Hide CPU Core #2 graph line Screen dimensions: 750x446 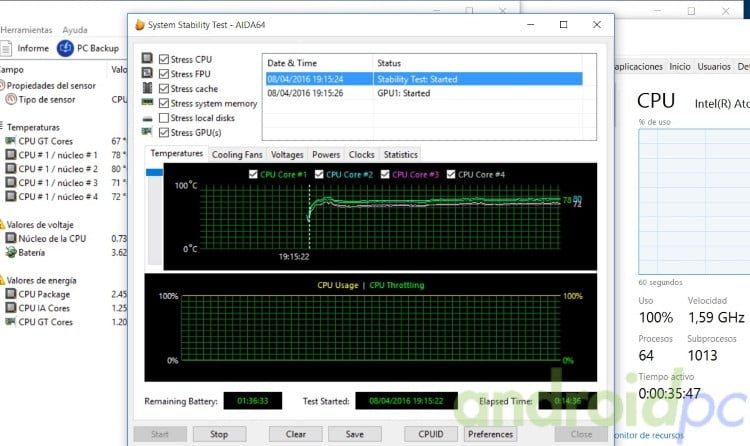pos(319,174)
